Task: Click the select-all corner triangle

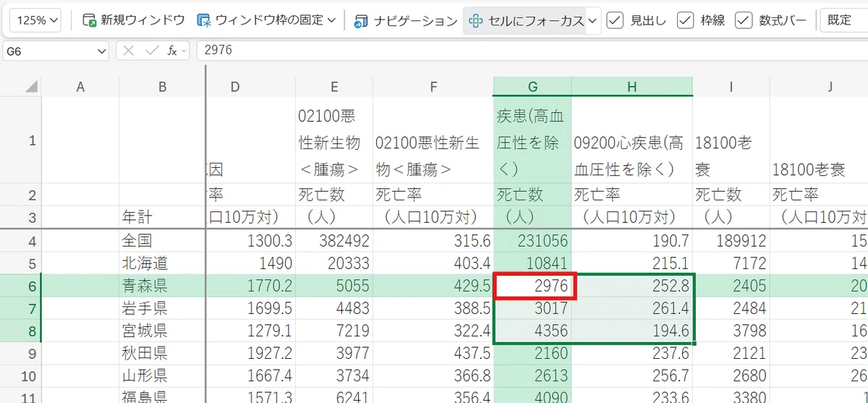Action: tap(31, 88)
